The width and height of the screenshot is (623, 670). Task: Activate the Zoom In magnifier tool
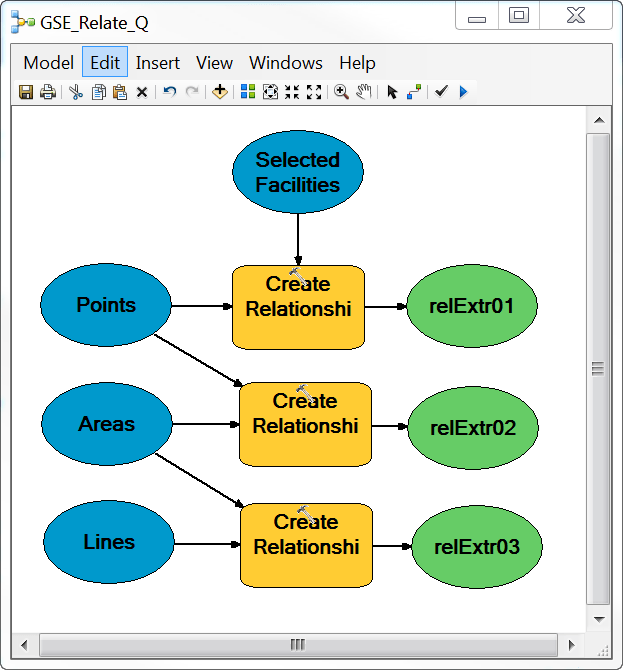(341, 92)
